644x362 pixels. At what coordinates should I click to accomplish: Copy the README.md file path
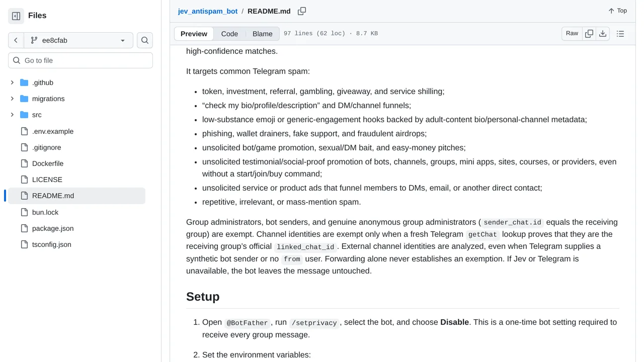pyautogui.click(x=302, y=11)
